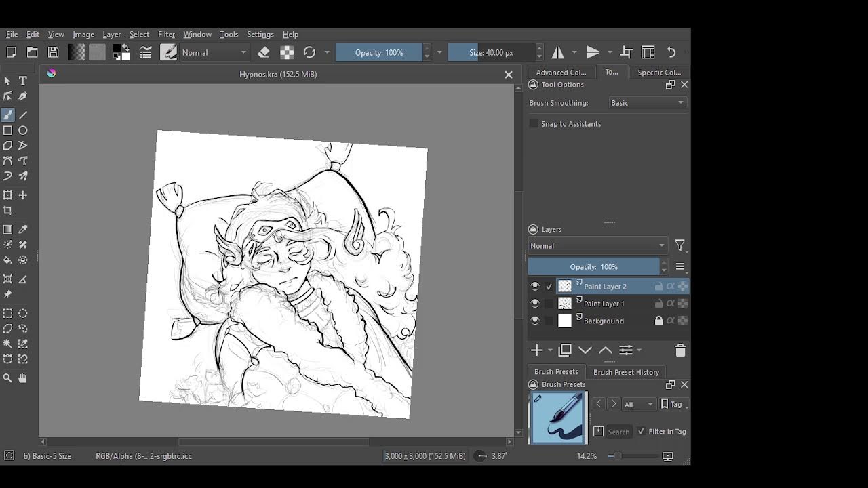Click the layer Opacity 100% slider
868x488 pixels.
[x=593, y=267]
